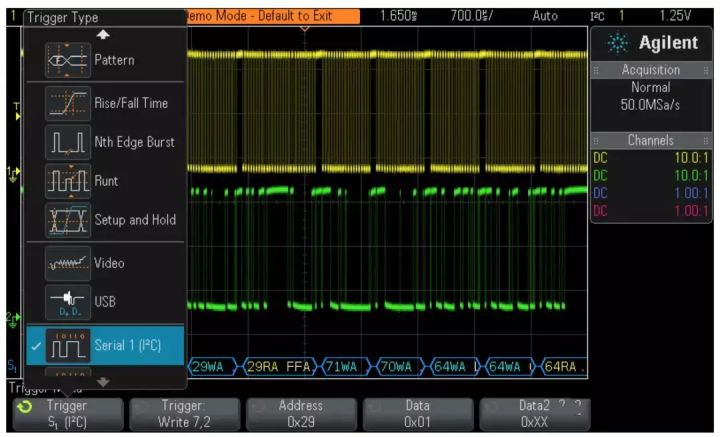
Task: Click the Agilent logo in the side panel
Action: pos(652,43)
